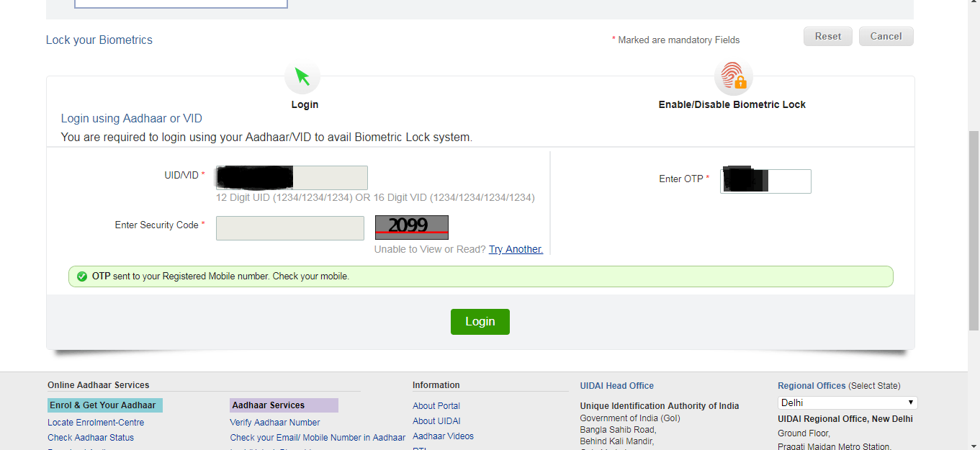980x450 pixels.
Task: Click the 2099 captcha image
Action: click(x=411, y=228)
